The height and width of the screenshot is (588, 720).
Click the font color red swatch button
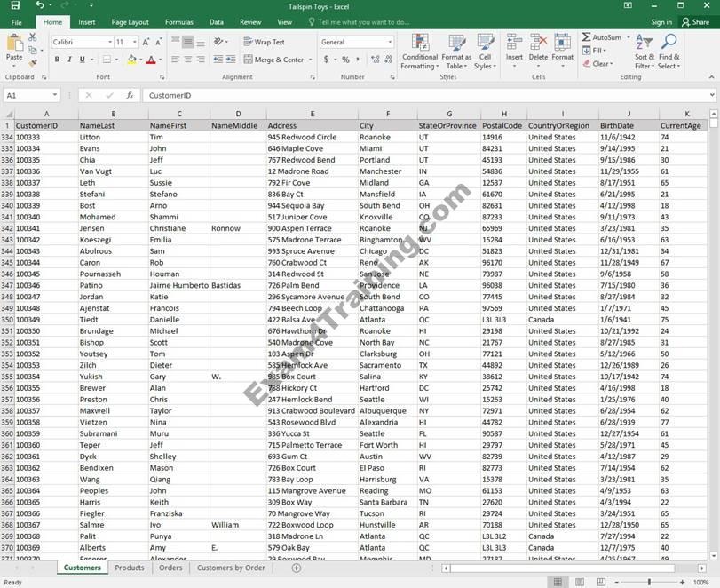tap(149, 60)
